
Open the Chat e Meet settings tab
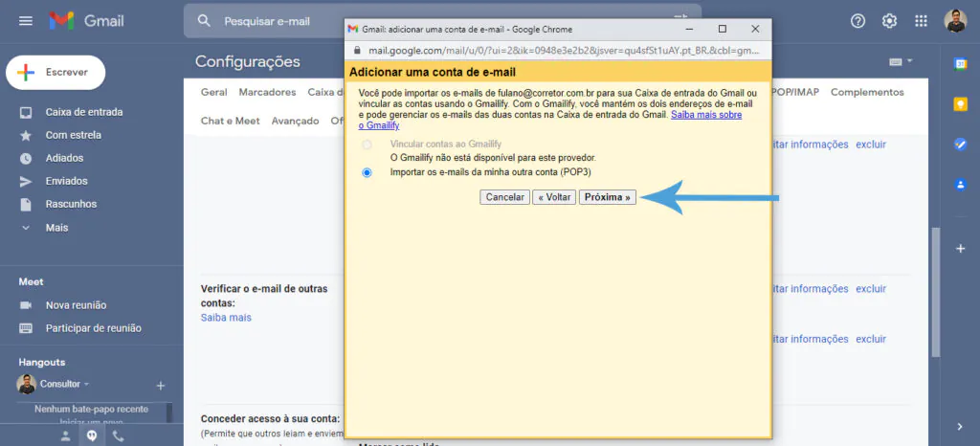230,121
